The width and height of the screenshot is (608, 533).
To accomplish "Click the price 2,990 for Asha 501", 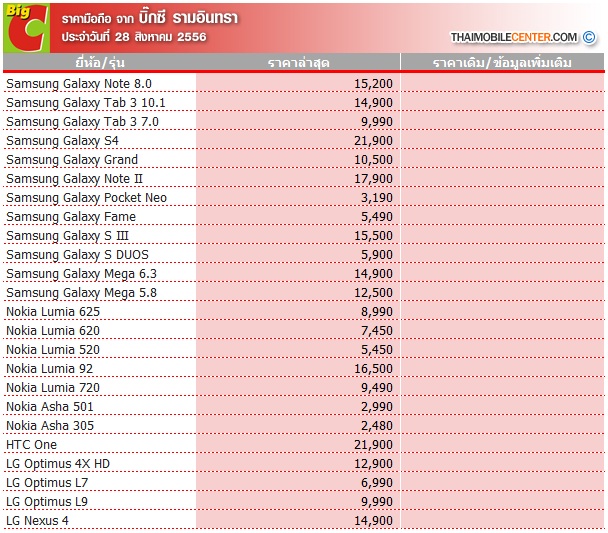I will pos(377,407).
